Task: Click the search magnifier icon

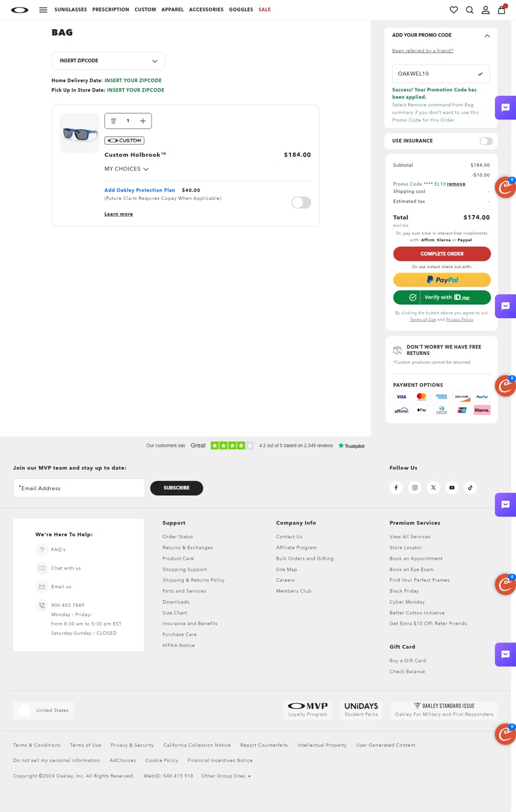Action: [x=469, y=10]
